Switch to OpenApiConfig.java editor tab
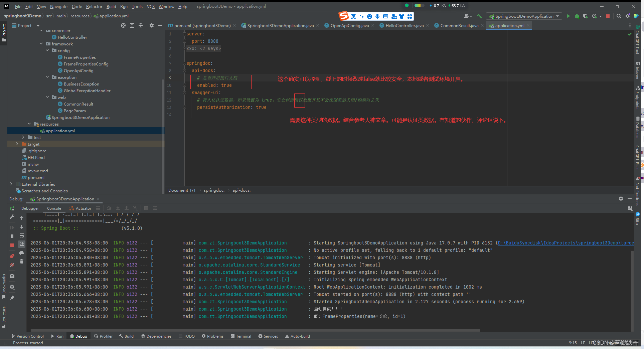Image resolution: width=644 pixels, height=349 pixels. 350,25
